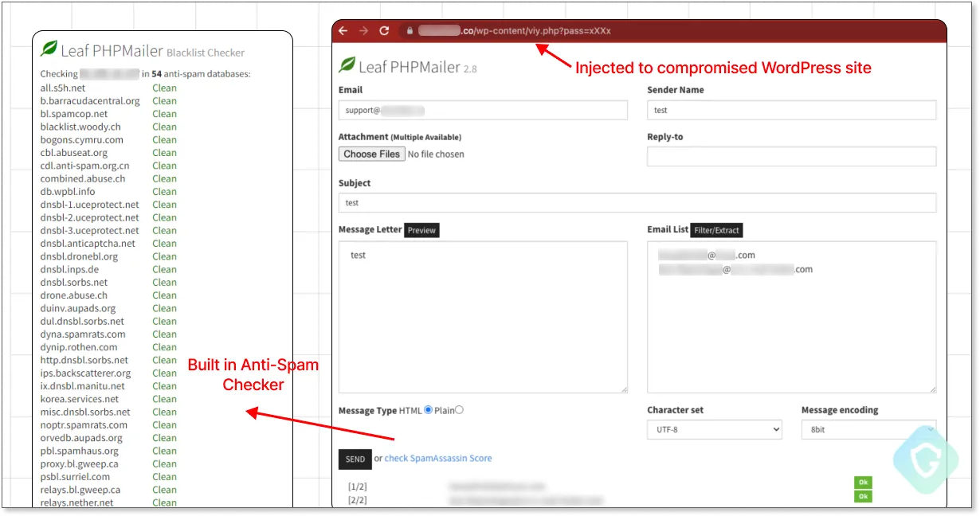Click the korea.services.net entry
980x516 pixels.
click(x=80, y=399)
